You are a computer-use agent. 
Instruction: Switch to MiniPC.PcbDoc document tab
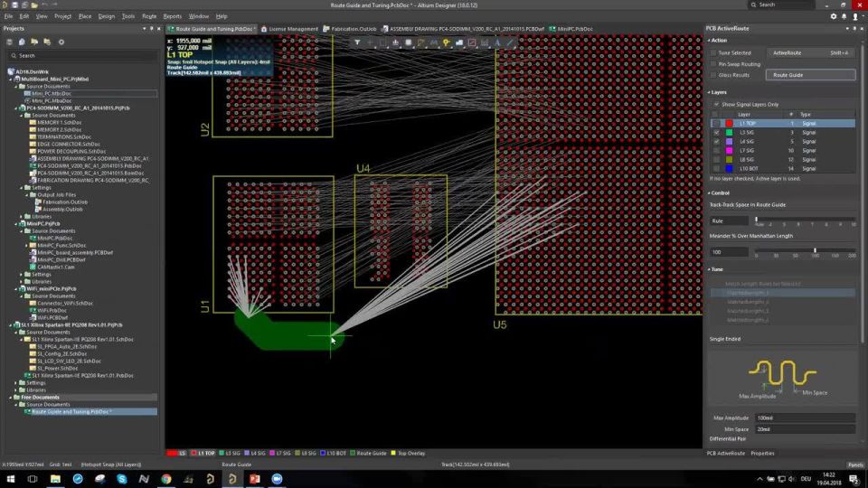coord(571,29)
